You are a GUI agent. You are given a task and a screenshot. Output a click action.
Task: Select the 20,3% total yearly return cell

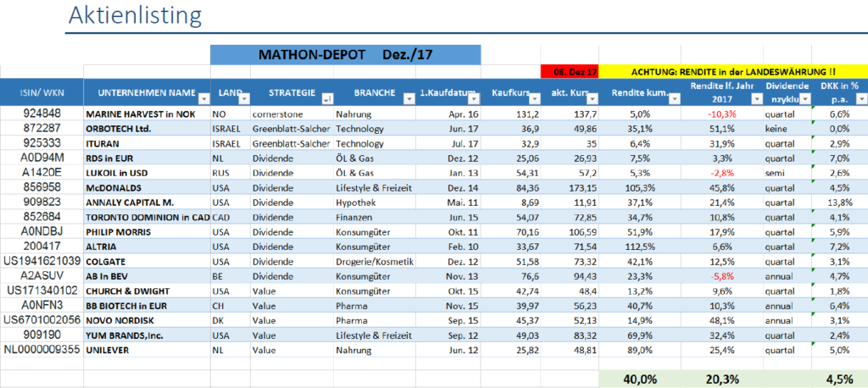(722, 380)
